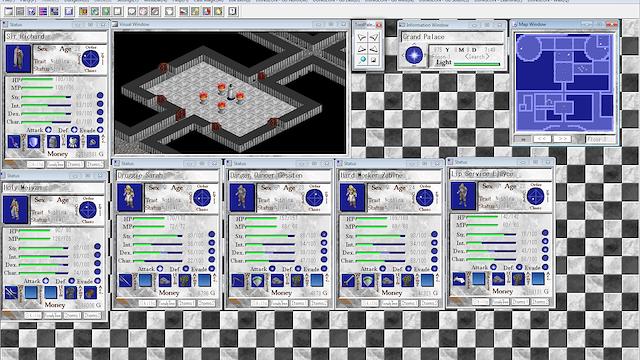This screenshot has height=360, width=640.
Task: Select Druggie Sarah's Attack radio button
Action: [x=160, y=269]
